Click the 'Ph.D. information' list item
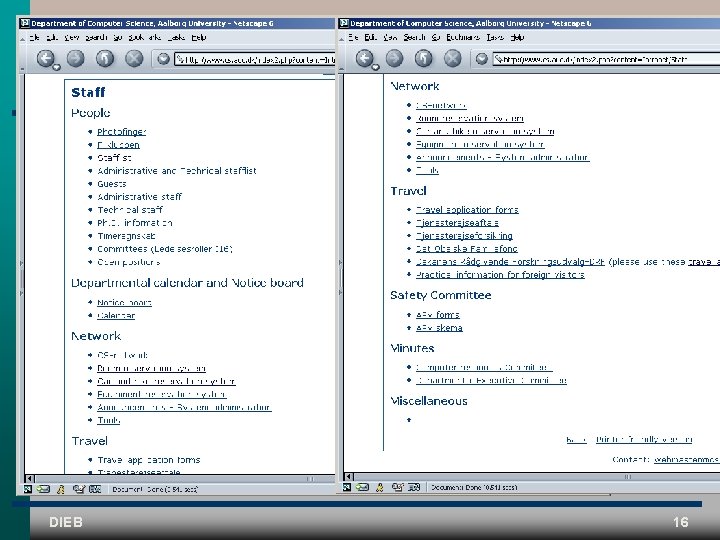Image resolution: width=720 pixels, height=540 pixels. 135,223
